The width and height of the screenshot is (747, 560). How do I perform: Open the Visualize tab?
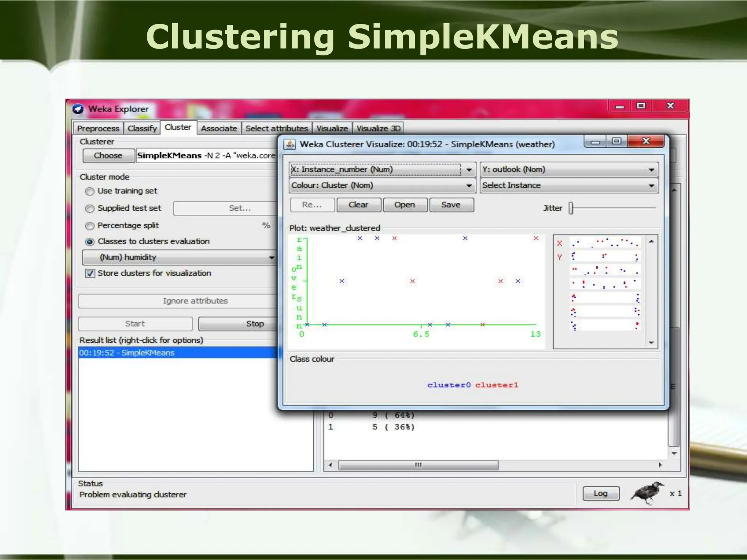pyautogui.click(x=332, y=128)
